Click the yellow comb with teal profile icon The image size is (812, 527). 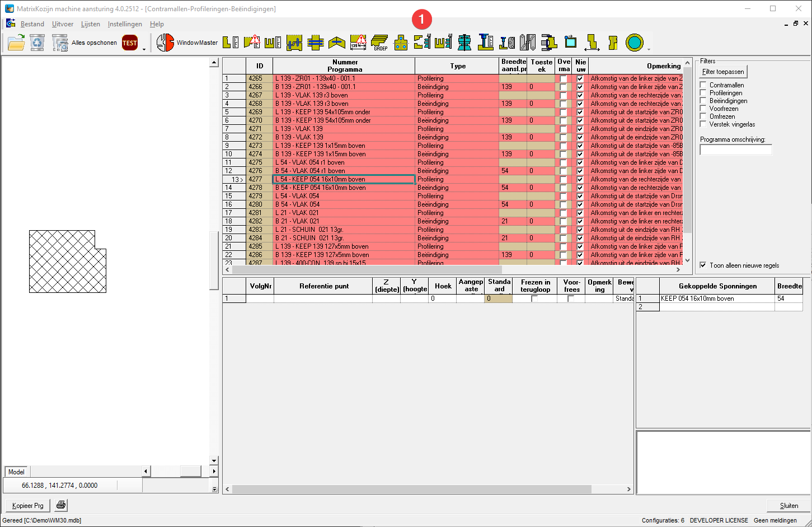click(x=443, y=43)
